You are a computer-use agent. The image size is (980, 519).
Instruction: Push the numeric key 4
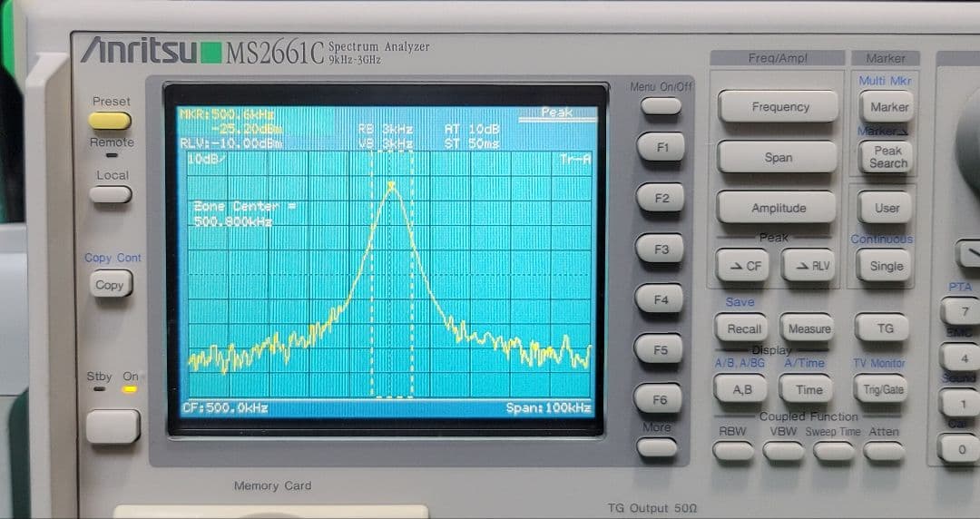click(x=961, y=357)
